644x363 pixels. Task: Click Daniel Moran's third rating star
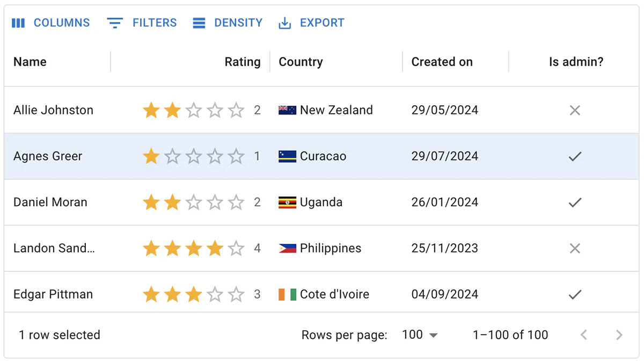click(194, 202)
